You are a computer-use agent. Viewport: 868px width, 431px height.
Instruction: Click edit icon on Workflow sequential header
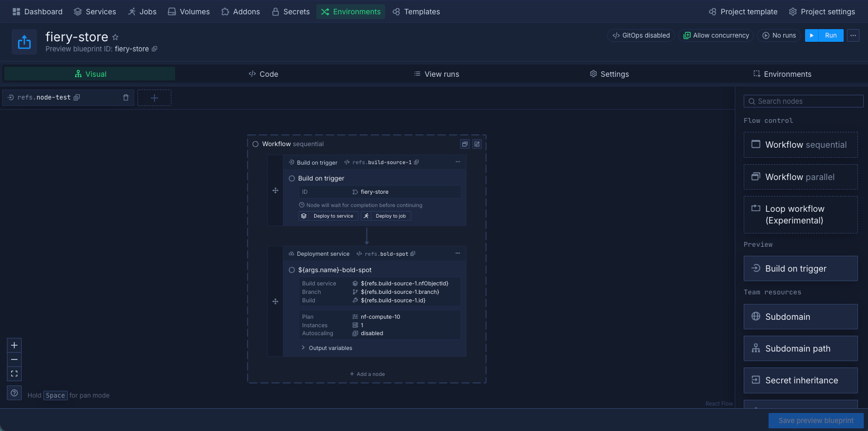(477, 144)
